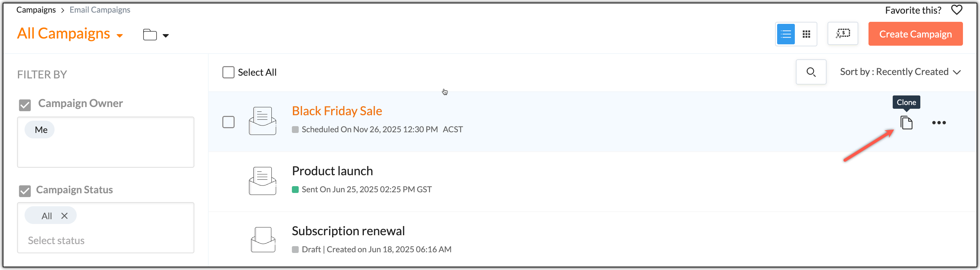This screenshot has width=980, height=270.
Task: Open the three-dot menu for Black Friday Sale
Action: point(938,123)
